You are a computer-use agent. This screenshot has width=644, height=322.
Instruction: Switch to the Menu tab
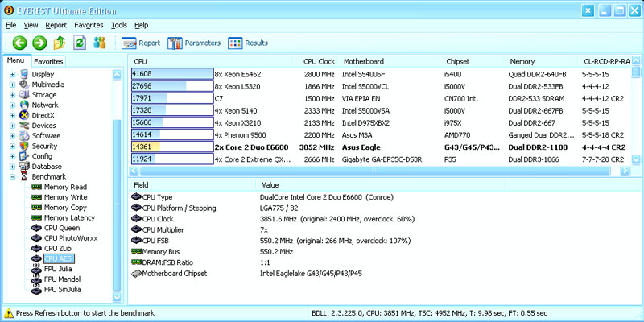coord(15,60)
